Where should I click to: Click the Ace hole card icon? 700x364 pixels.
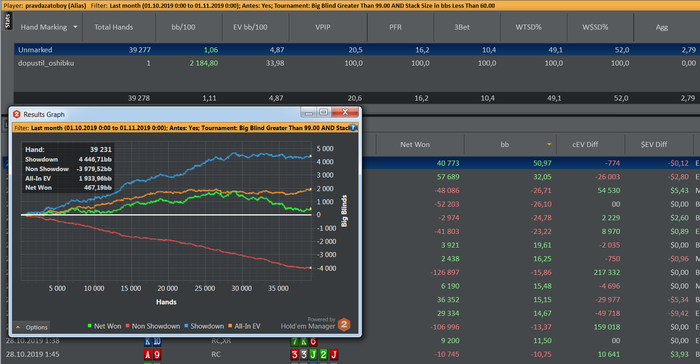(x=148, y=355)
